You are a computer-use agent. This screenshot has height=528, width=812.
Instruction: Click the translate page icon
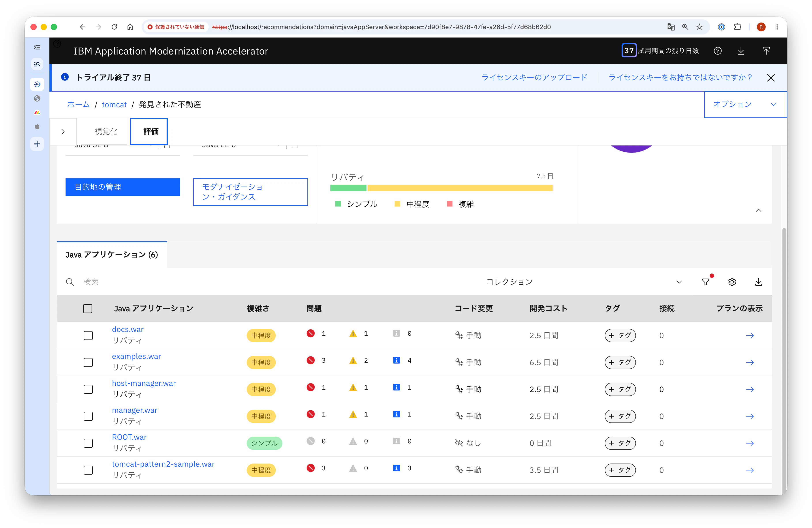pos(671,27)
